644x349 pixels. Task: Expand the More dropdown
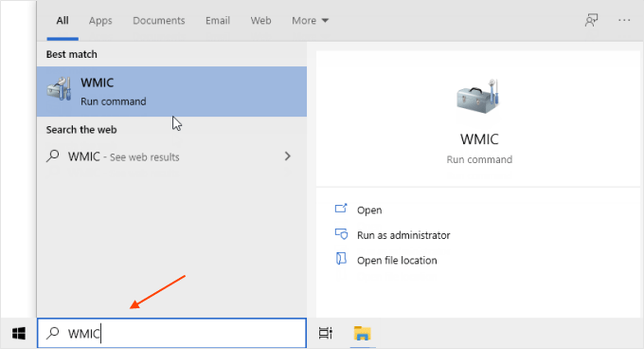[310, 21]
